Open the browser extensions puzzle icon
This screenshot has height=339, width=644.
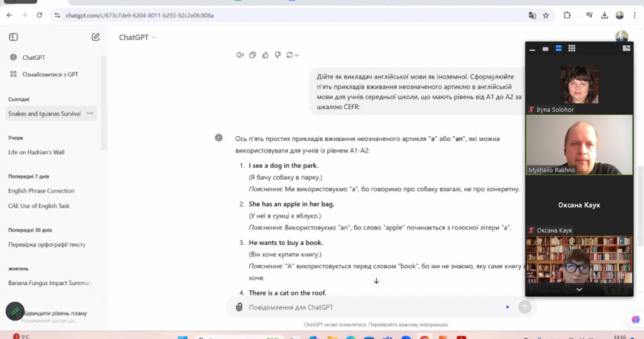(x=567, y=15)
